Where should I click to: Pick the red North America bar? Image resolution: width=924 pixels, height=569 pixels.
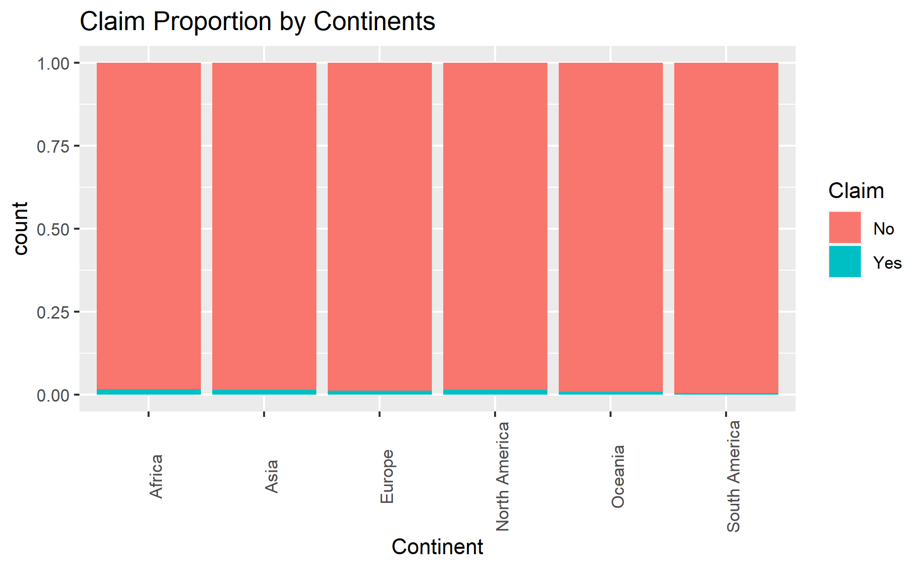click(495, 225)
